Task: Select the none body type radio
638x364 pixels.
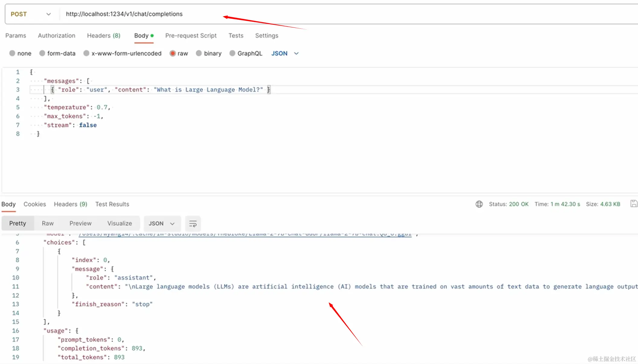Action: coord(12,53)
